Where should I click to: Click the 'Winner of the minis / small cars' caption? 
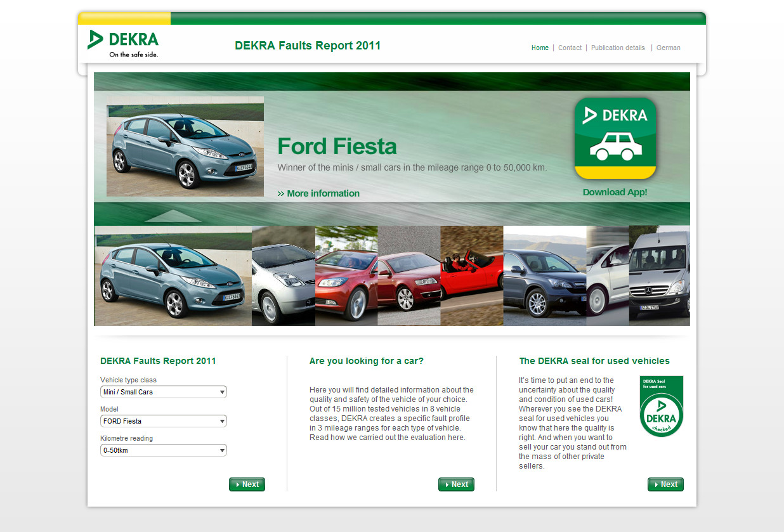point(412,168)
